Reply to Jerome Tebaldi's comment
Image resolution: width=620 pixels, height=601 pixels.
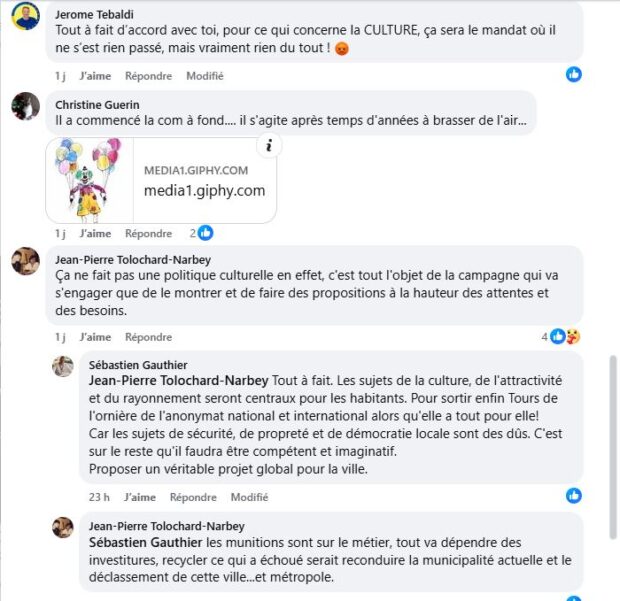[x=148, y=76]
